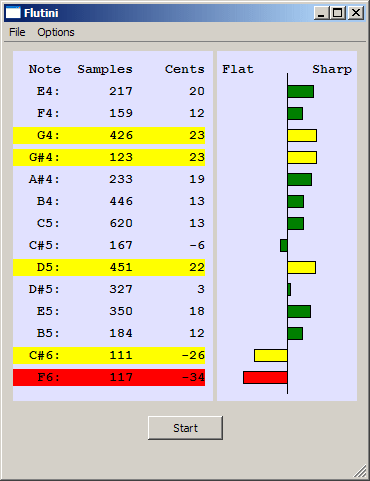Select the B5: note label
370x481 pixels.
click(x=48, y=333)
